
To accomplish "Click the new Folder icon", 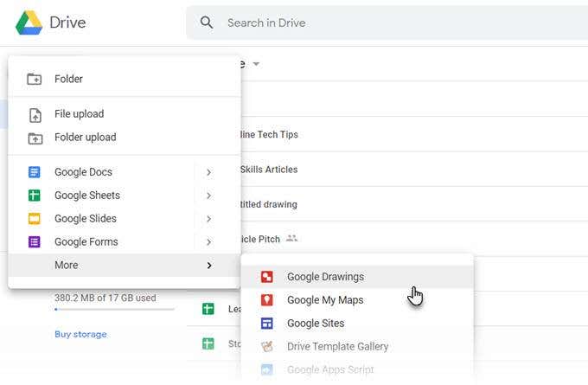I will [x=34, y=79].
